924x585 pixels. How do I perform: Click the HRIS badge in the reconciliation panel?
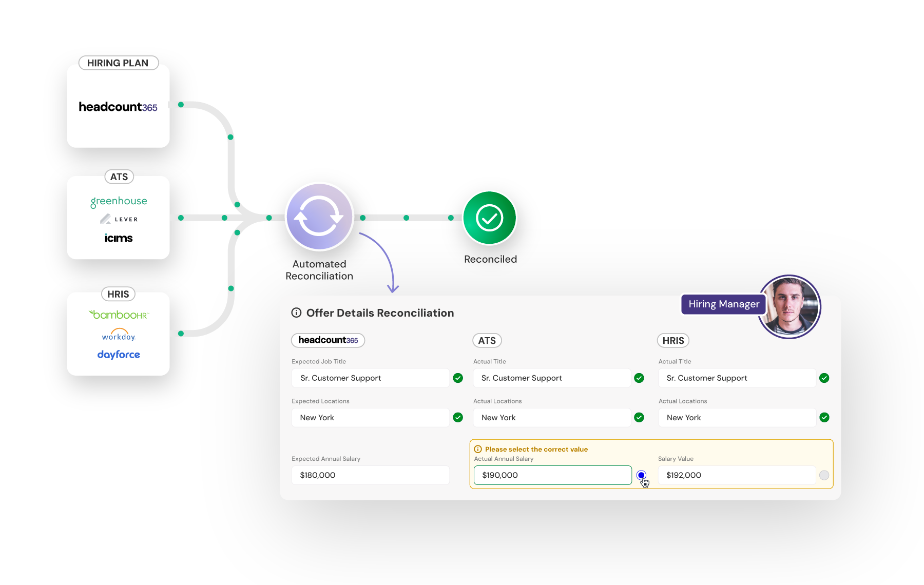click(673, 340)
